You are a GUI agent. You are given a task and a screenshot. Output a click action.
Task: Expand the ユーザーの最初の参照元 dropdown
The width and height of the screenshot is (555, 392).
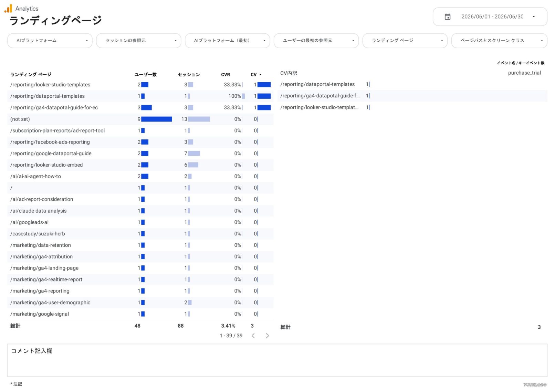(316, 41)
